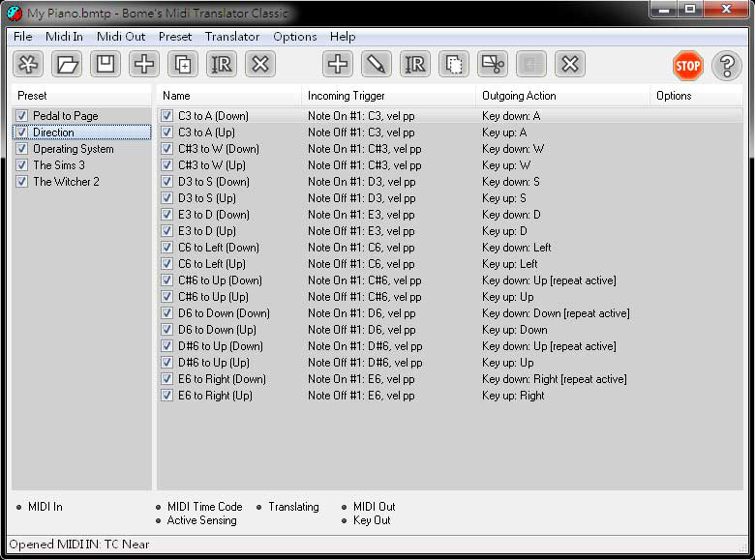This screenshot has height=560, width=755.
Task: Click 'Key down: W' outgoing action cell
Action: [x=513, y=149]
